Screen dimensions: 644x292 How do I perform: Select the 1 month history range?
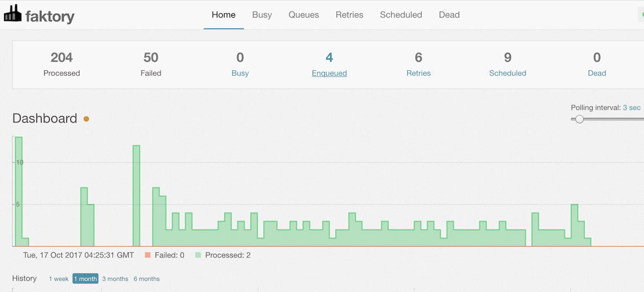pos(85,279)
